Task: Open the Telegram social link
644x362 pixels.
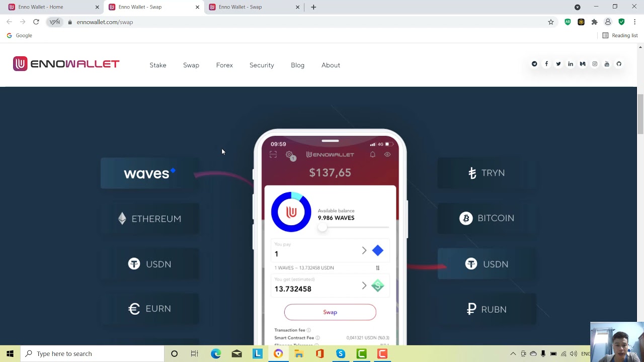Action: click(534, 64)
